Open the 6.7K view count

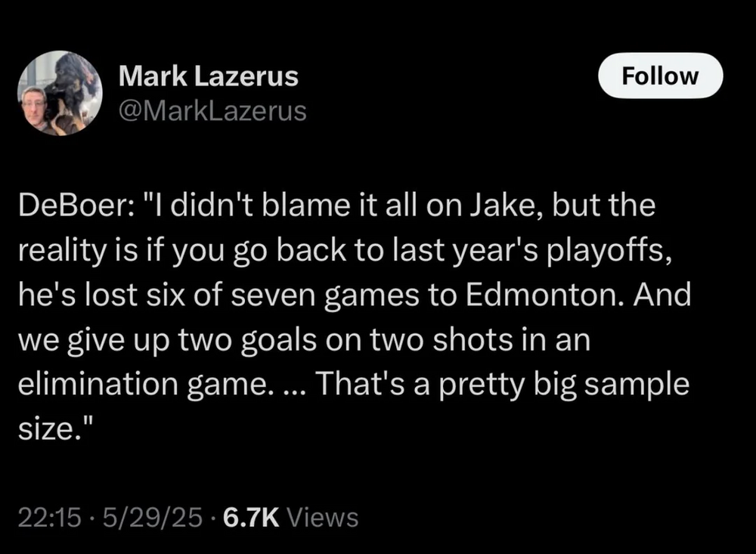(250, 517)
